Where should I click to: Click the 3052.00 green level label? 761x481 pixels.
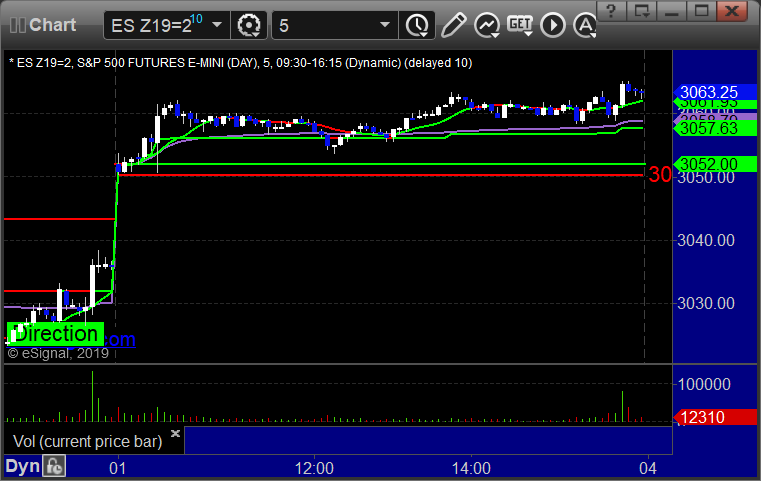(x=713, y=164)
